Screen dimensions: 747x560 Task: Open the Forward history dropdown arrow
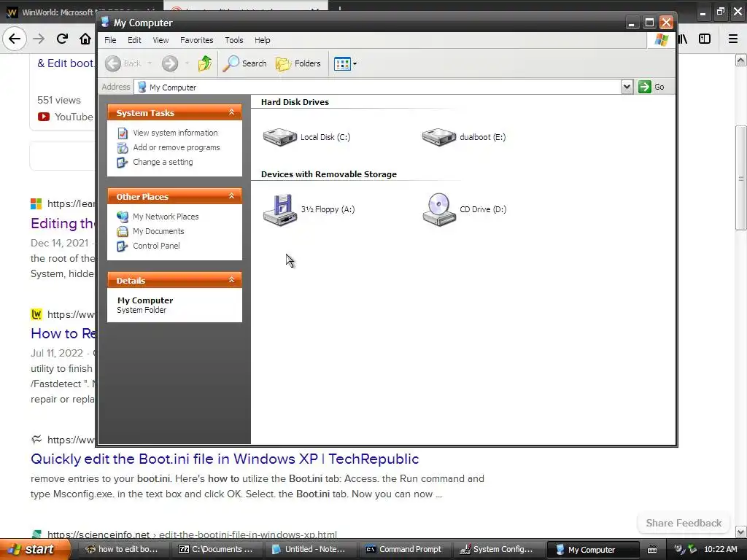coord(187,63)
